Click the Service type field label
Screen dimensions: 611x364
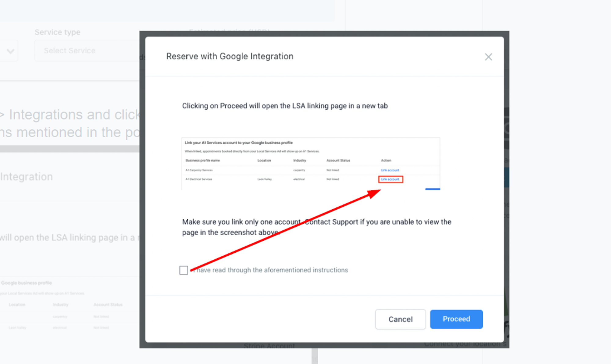pos(57,32)
